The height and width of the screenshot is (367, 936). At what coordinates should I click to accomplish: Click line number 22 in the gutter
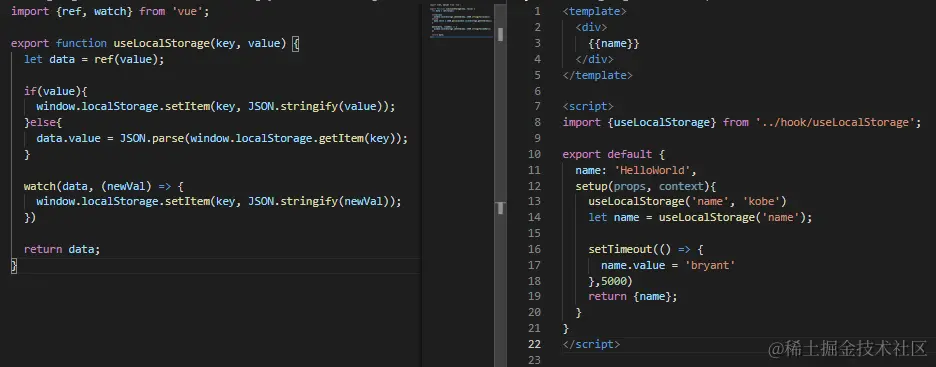tap(534, 344)
